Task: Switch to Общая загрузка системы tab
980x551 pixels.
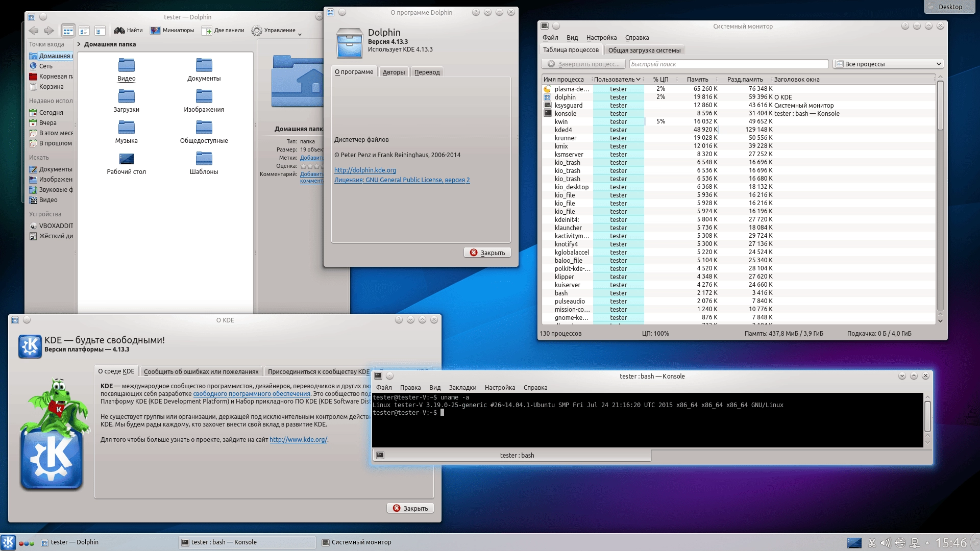Action: coord(644,50)
